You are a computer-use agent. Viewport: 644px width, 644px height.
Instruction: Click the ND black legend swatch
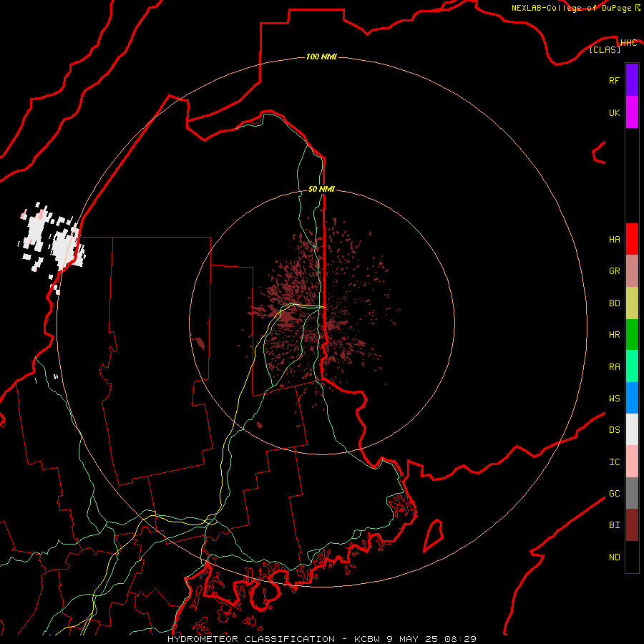coord(632,557)
